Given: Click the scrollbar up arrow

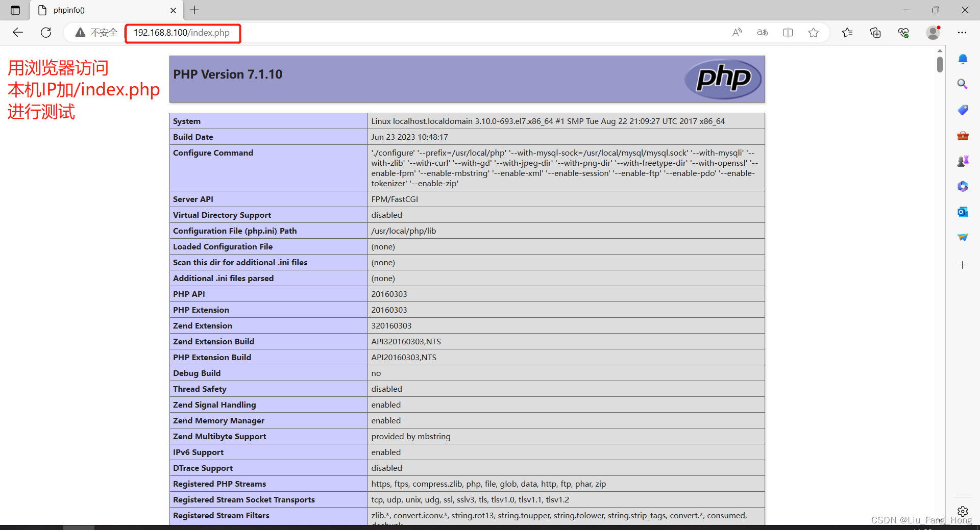Looking at the screenshot, I should point(940,51).
